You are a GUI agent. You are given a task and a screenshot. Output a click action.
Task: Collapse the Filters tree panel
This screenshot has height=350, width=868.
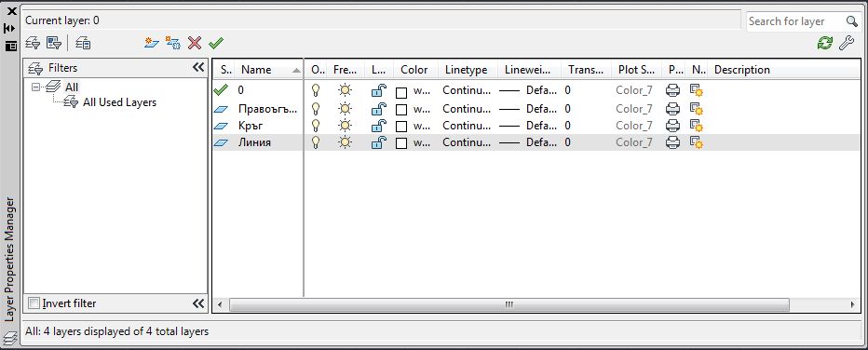[x=198, y=67]
